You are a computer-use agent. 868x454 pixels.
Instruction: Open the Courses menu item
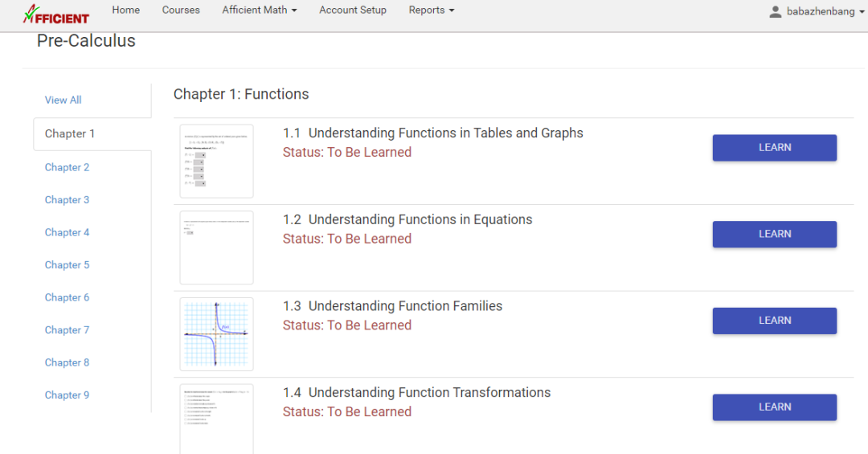181,10
